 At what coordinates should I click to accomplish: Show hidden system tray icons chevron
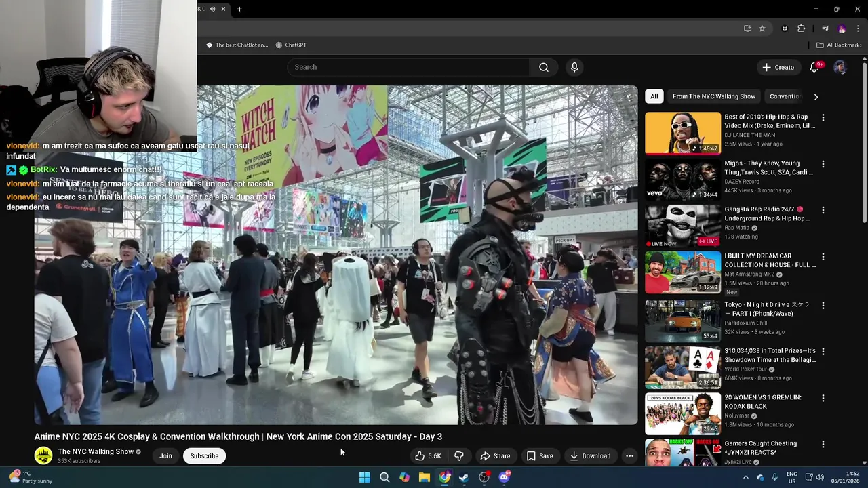745,477
